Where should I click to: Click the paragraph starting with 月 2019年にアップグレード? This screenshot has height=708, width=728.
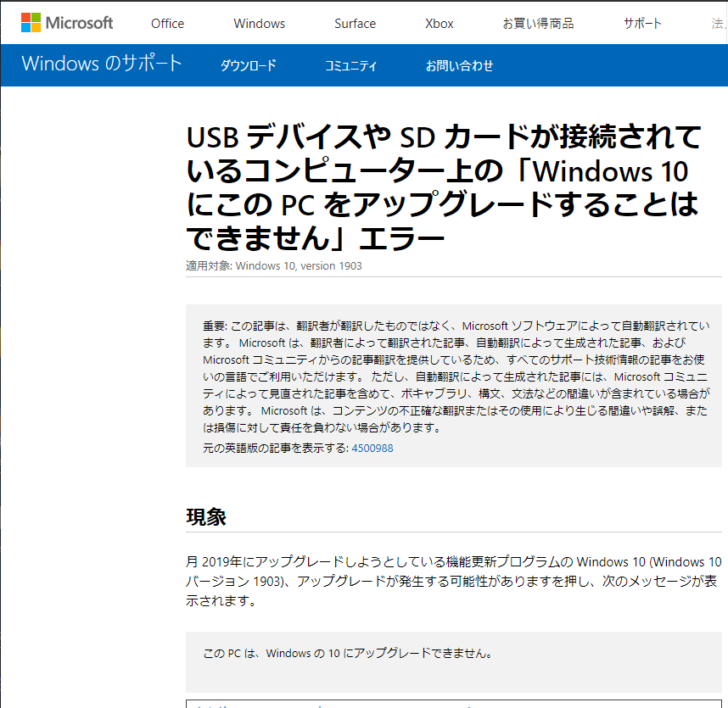454,582
